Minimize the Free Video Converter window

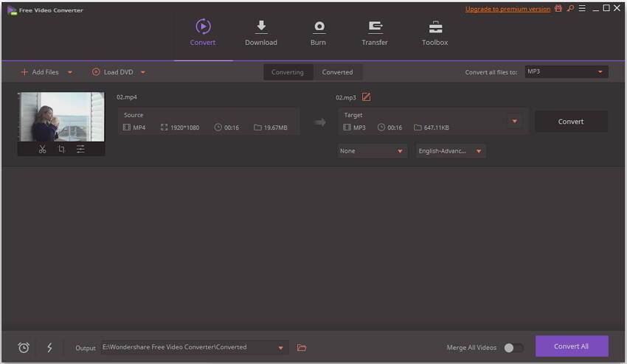coord(595,9)
